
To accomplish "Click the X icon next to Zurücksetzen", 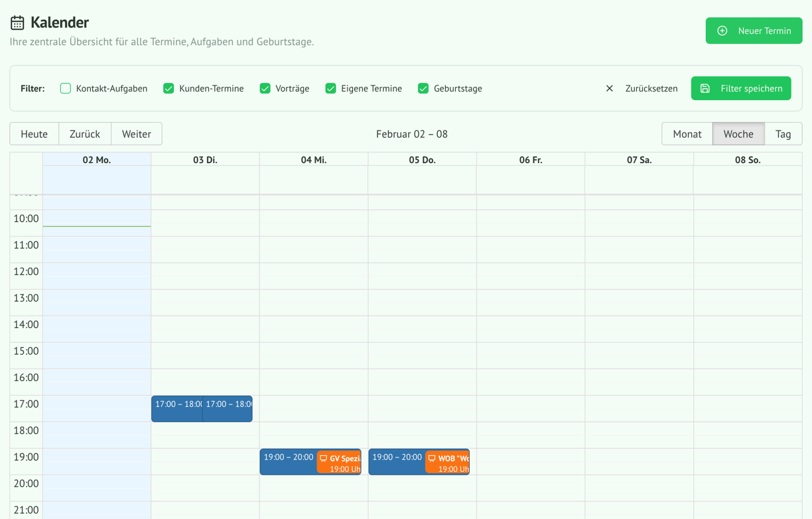I will 609,88.
